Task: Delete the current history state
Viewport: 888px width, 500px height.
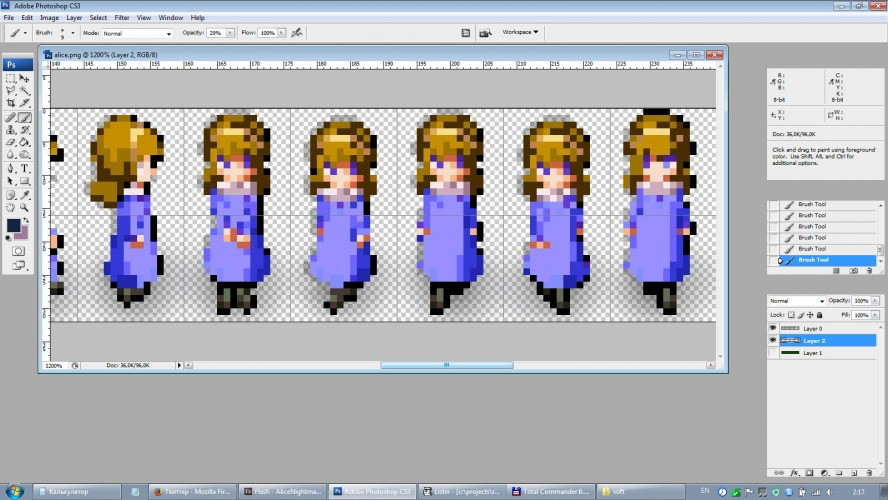Action: click(869, 271)
